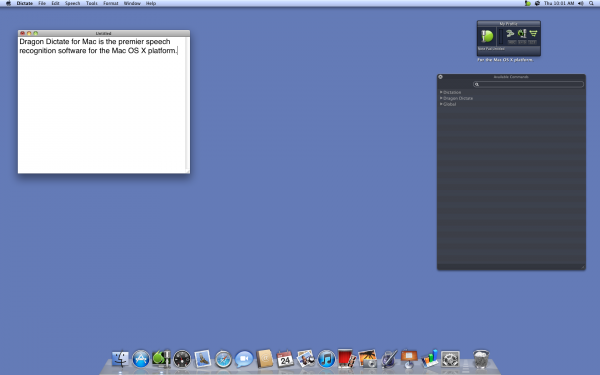Open the Trash in the Dock
This screenshot has height=375, width=600.
click(x=481, y=359)
